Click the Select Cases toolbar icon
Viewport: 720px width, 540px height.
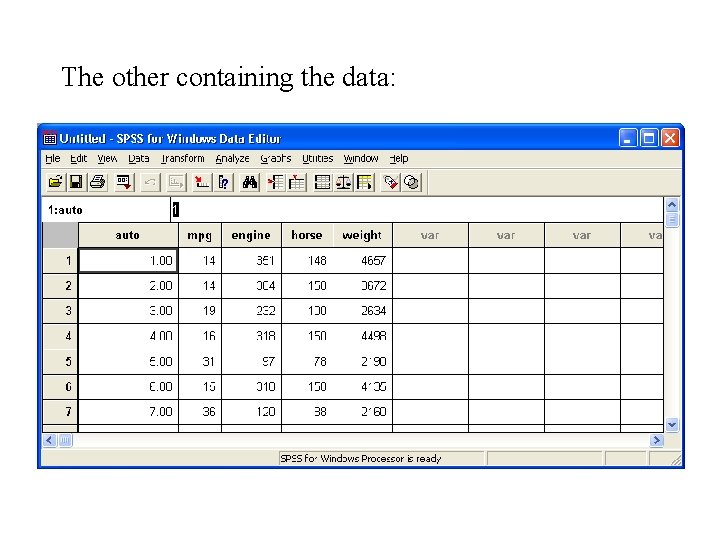point(365,182)
